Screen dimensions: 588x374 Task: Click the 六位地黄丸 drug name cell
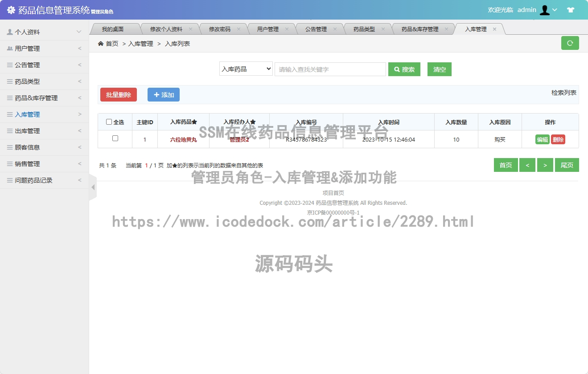tap(183, 140)
